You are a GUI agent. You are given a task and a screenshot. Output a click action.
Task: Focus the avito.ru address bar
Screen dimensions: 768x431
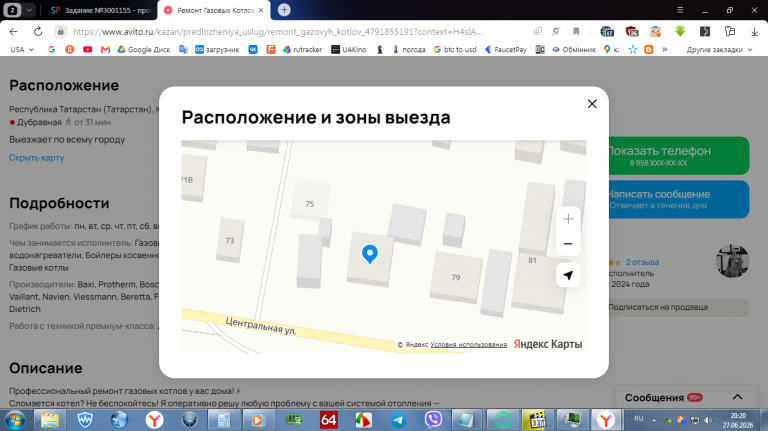click(x=278, y=32)
